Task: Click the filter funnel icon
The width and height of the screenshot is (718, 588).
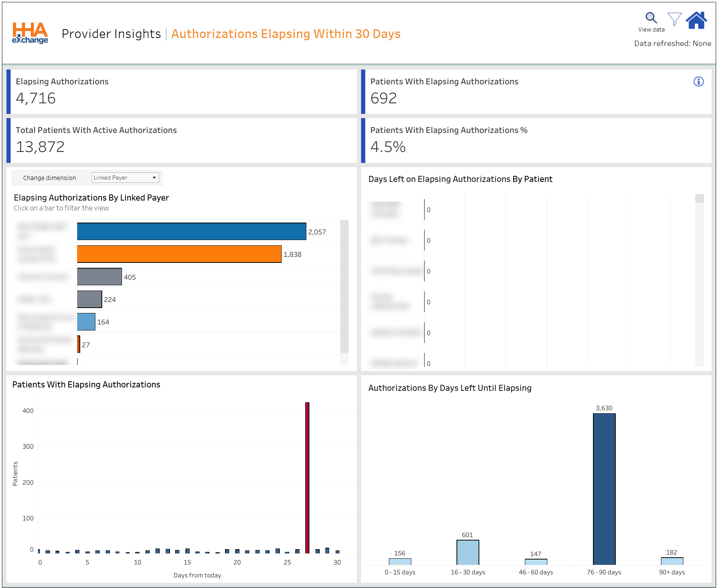Action: coord(674,19)
